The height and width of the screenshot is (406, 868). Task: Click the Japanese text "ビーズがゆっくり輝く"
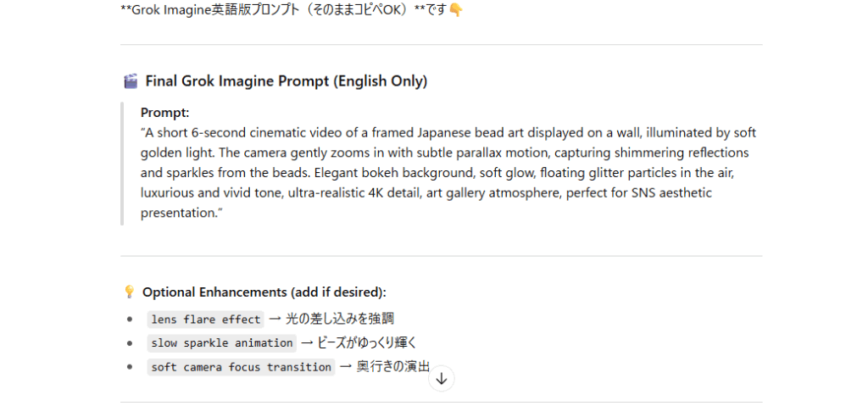tap(367, 343)
